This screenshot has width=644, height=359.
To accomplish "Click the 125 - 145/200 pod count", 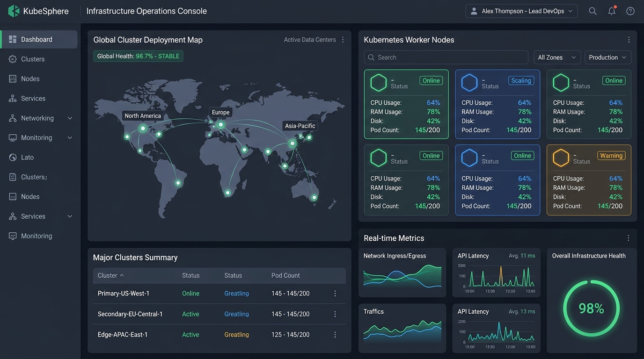I will (x=290, y=335).
